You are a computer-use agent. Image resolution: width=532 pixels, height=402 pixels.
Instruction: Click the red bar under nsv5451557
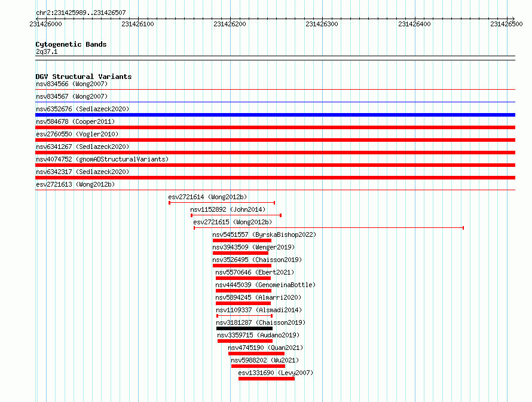[x=242, y=240]
